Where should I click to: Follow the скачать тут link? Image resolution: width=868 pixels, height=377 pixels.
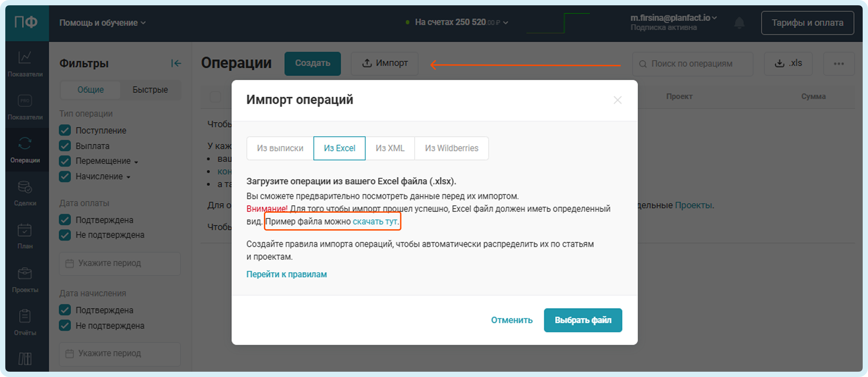coord(375,222)
